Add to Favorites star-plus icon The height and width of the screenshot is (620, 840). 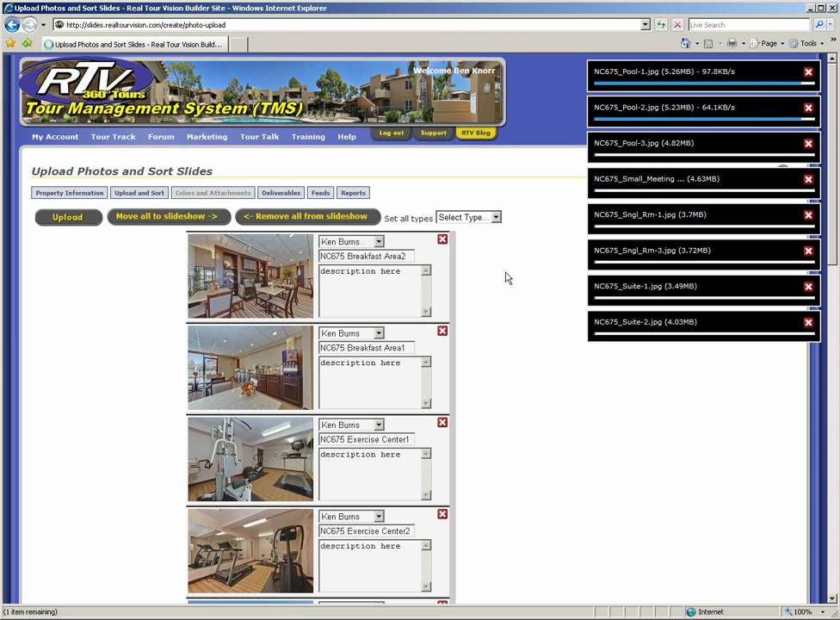[27, 43]
